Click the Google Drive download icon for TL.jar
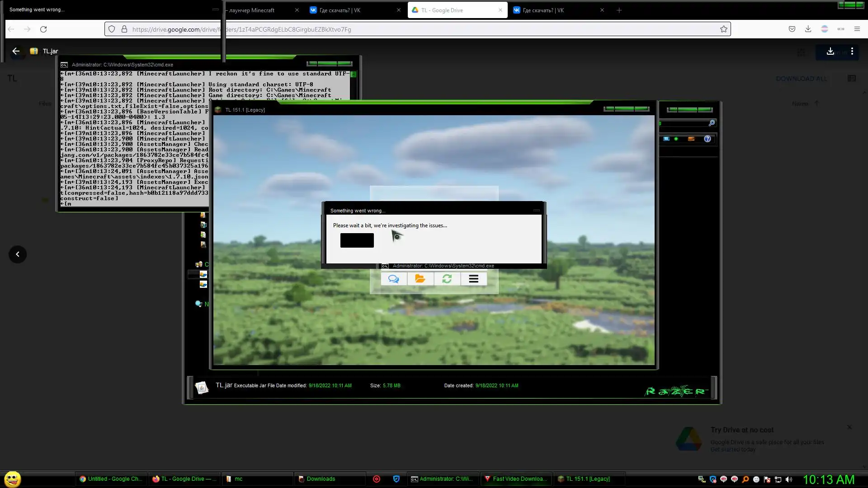868x488 pixels. pos(830,52)
